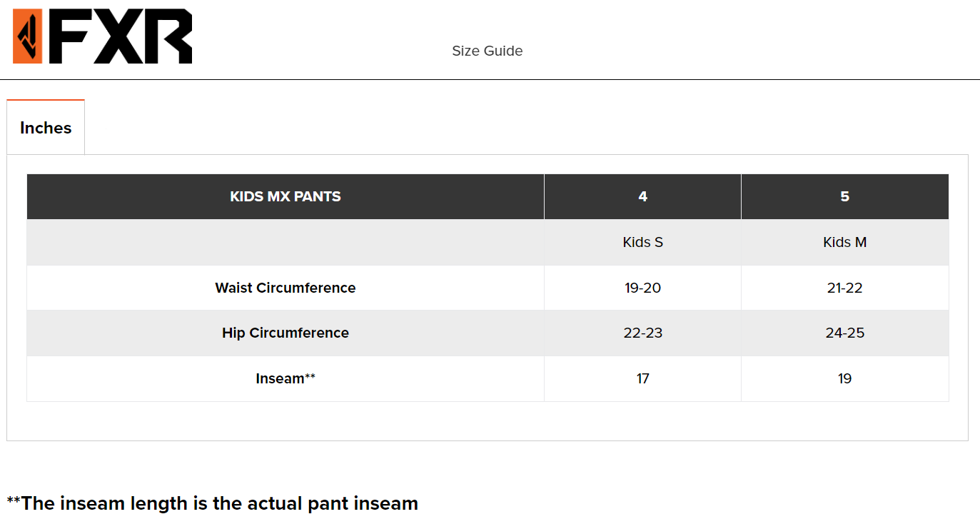Click the 22-23 hip measurement cell
980x519 pixels.
point(642,333)
